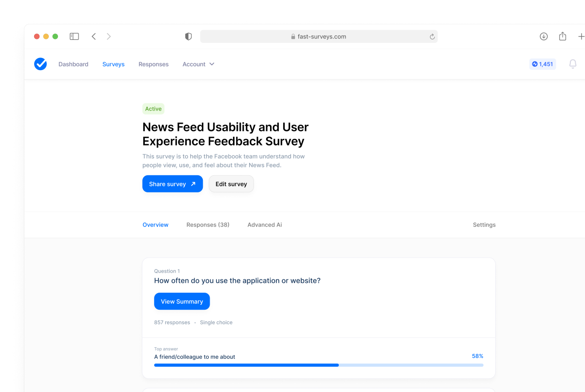
Task: Click the View Summary button
Action: tap(182, 301)
